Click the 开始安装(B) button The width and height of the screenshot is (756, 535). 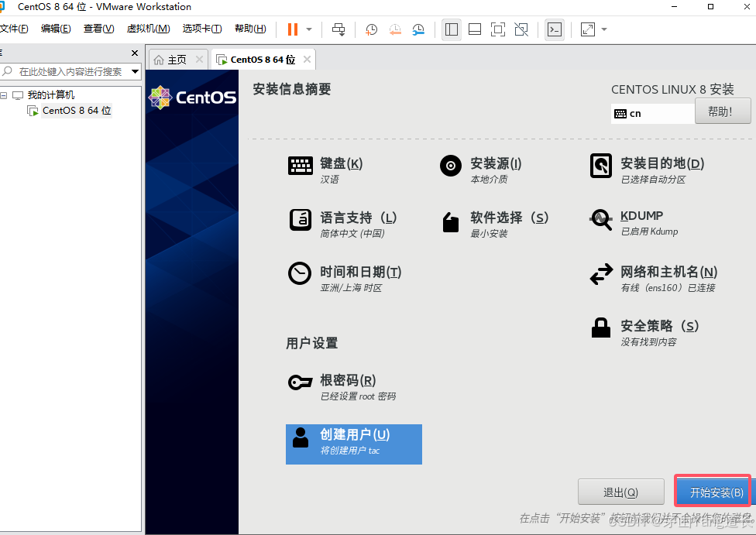coord(715,492)
